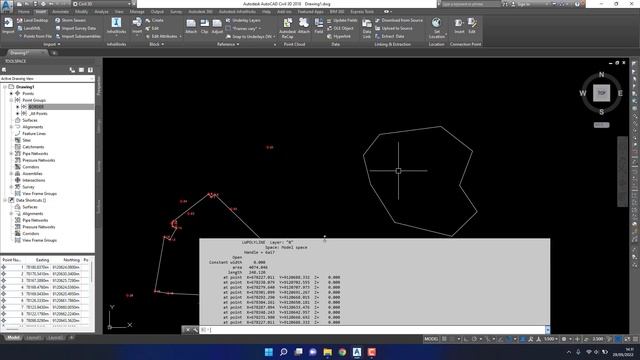Click Import Survey Data

(x=76, y=28)
